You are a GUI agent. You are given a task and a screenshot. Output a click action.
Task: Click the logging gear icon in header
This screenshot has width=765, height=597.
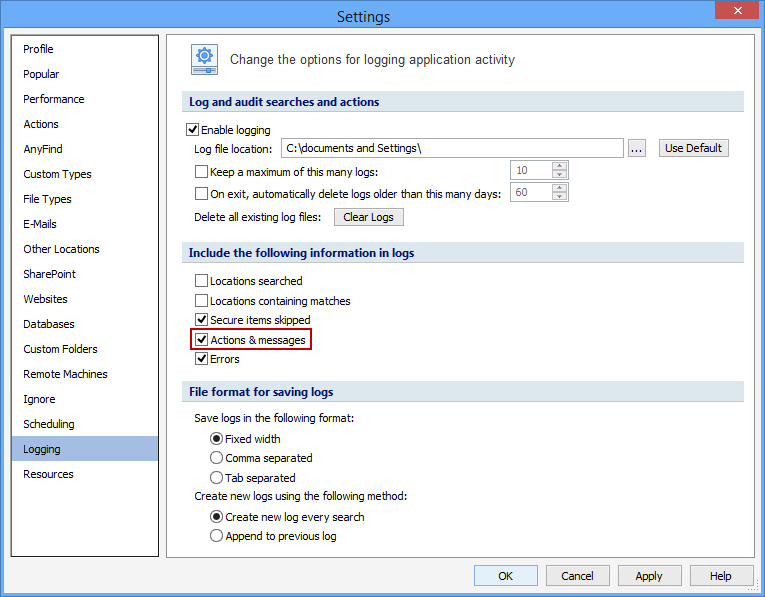[205, 60]
